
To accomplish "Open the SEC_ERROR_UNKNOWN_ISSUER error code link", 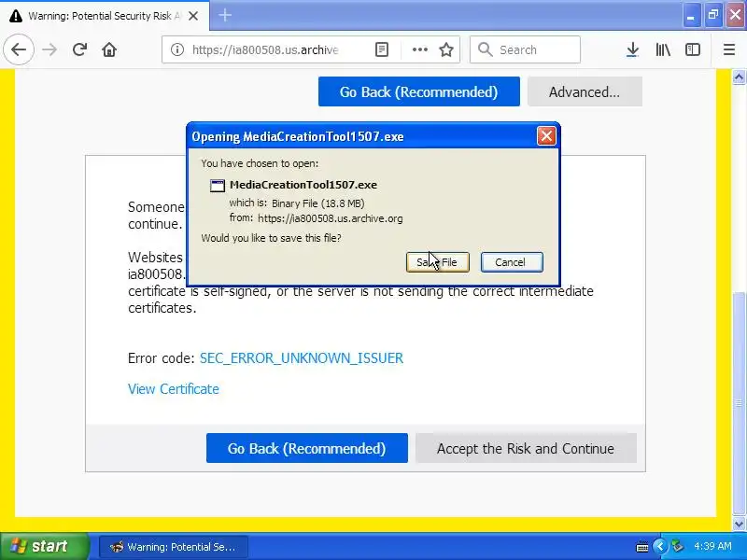I will tap(302, 358).
